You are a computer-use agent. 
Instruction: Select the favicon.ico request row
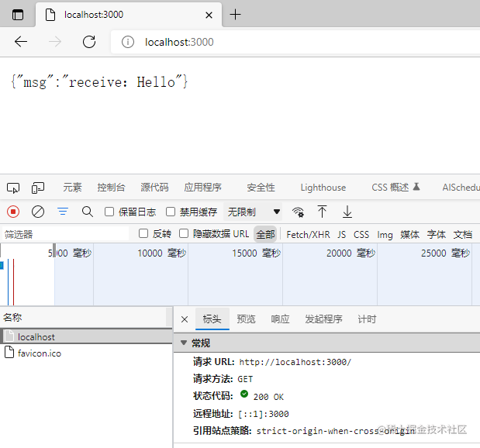[x=87, y=353]
